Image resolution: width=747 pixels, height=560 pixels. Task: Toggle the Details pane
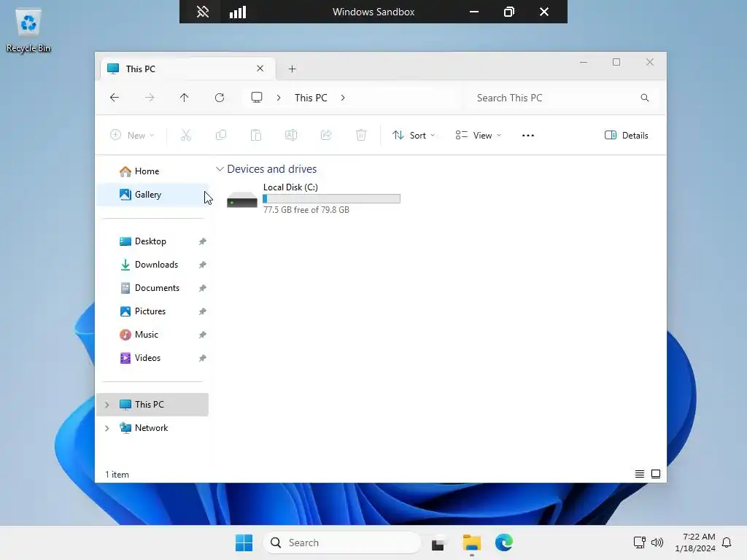[x=627, y=135]
